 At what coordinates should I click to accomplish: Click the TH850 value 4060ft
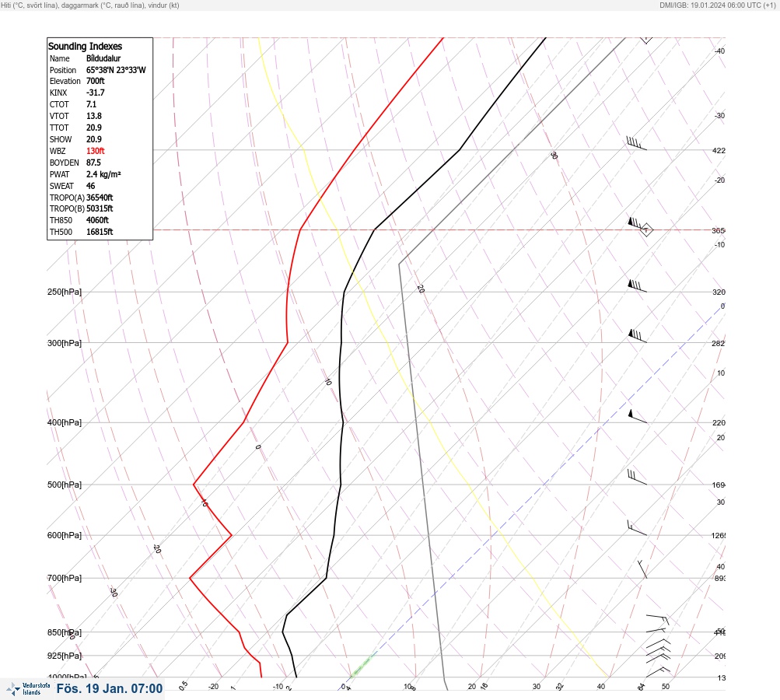click(x=97, y=220)
